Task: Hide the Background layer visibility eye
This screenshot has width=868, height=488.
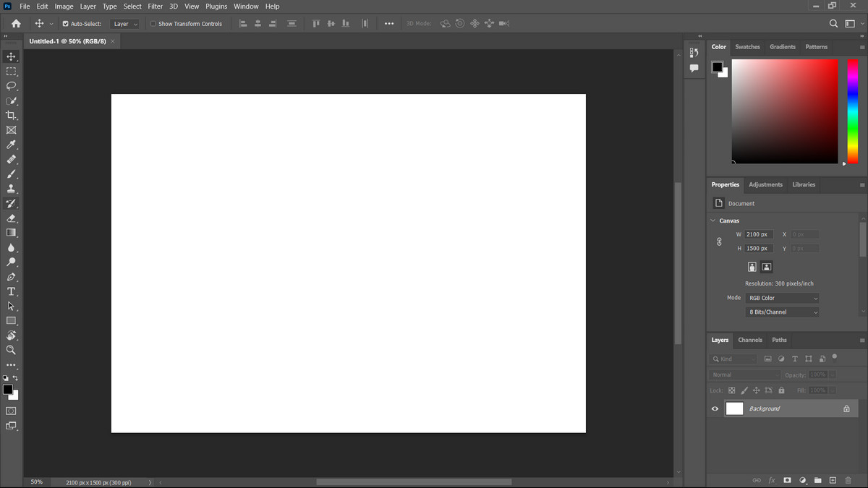Action: [715, 408]
